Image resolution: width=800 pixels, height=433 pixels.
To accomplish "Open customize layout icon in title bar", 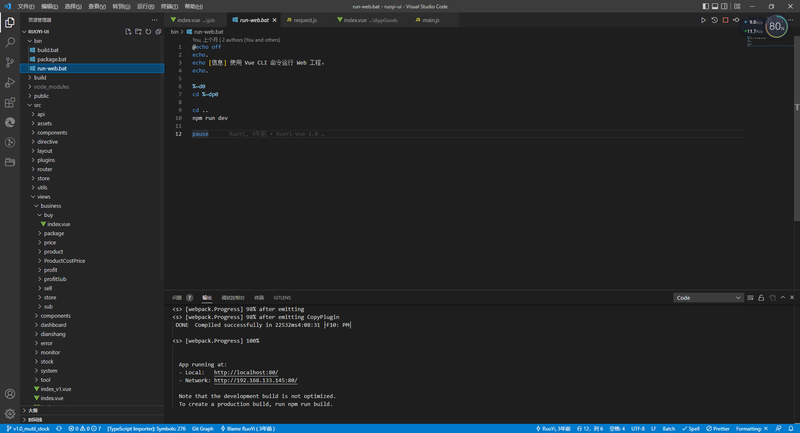I will coord(737,7).
